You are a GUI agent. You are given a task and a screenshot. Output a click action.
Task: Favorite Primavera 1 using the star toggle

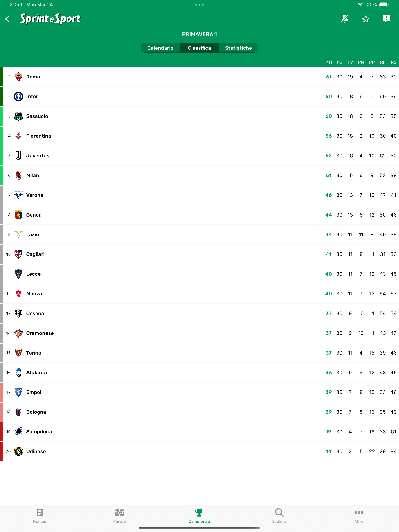[x=366, y=19]
